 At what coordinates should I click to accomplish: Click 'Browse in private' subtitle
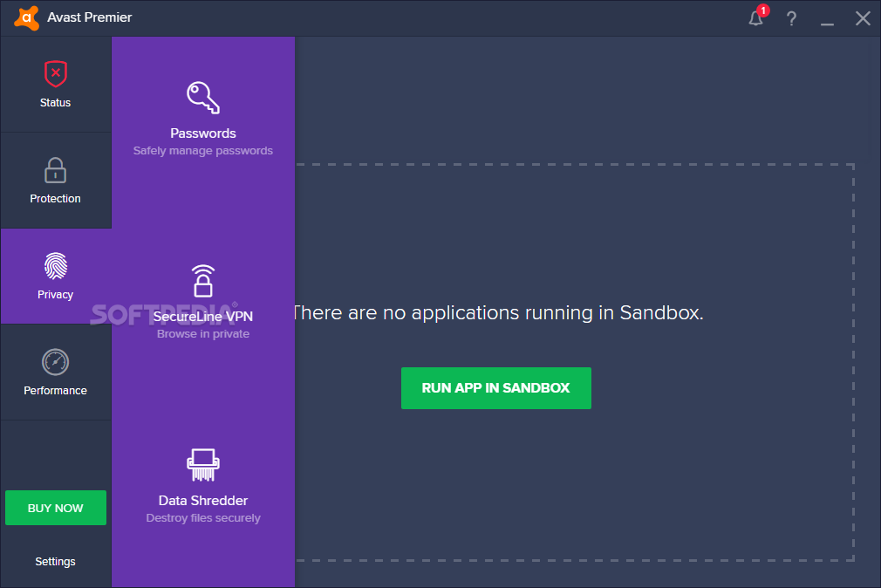point(203,334)
